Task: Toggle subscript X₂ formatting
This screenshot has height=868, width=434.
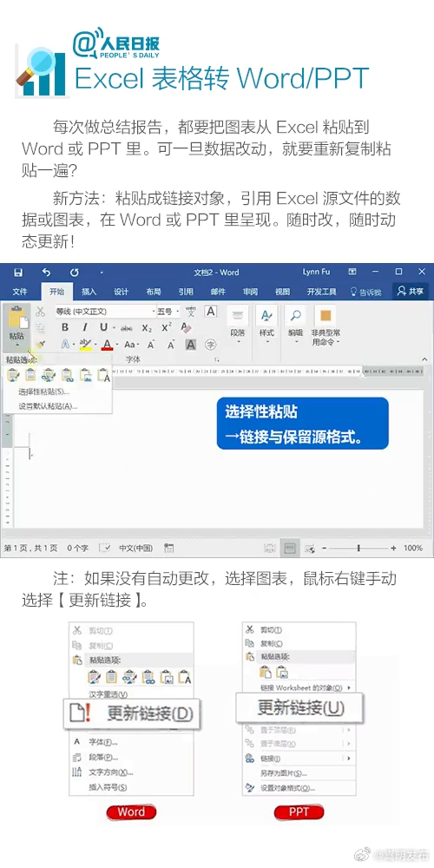Action: click(147, 328)
